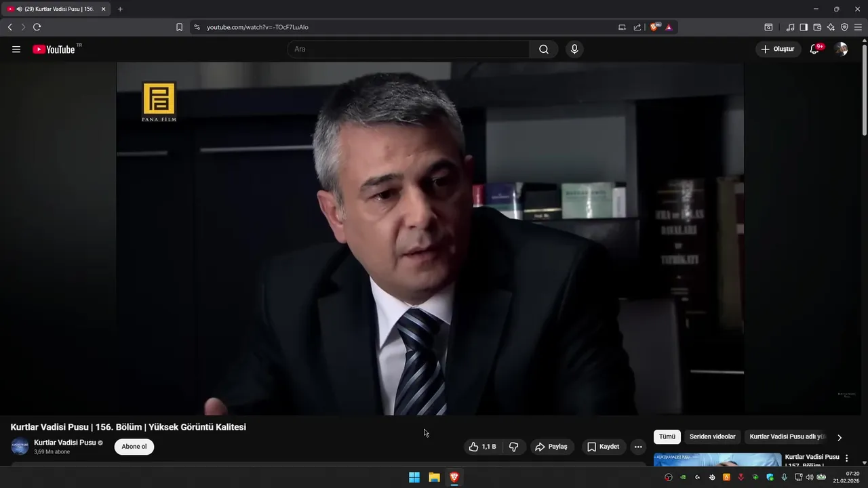Go back with browser back arrow
Image resolution: width=868 pixels, height=488 pixels.
[x=9, y=27]
